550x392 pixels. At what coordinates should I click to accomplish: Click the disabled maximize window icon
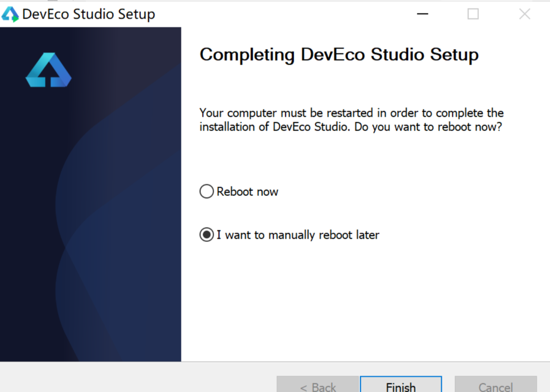click(473, 14)
